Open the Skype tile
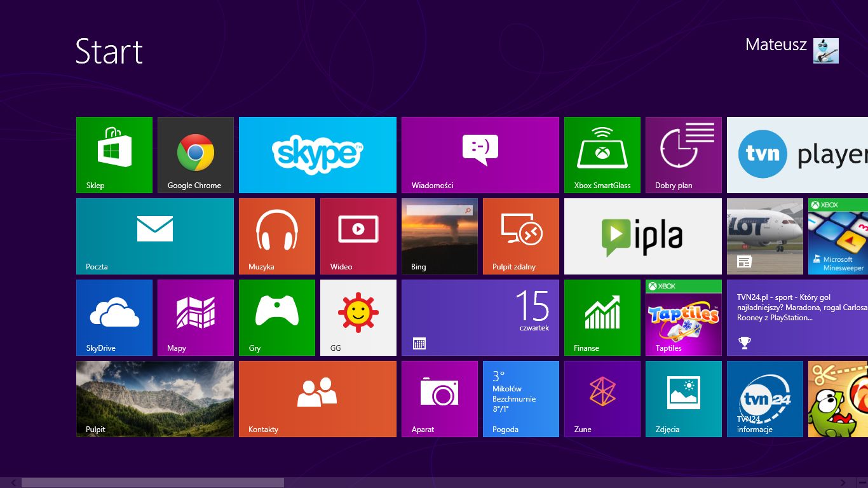This screenshot has height=488, width=868. 318,155
